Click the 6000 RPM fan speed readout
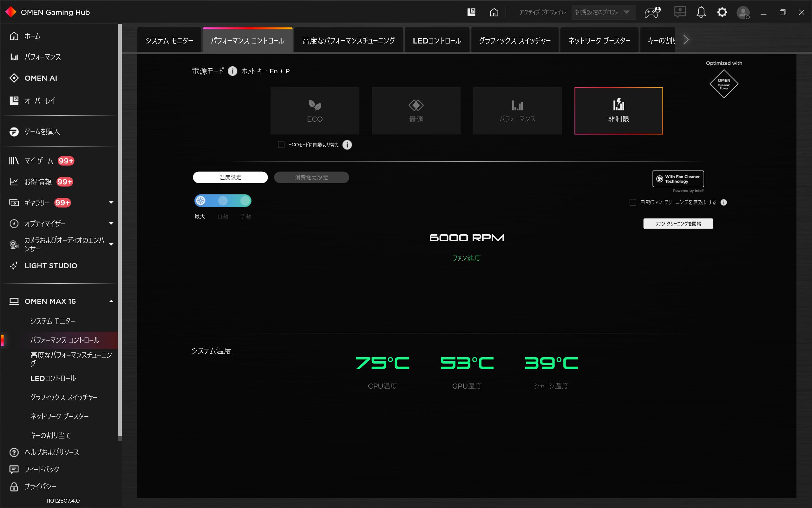The image size is (812, 508). pos(467,238)
